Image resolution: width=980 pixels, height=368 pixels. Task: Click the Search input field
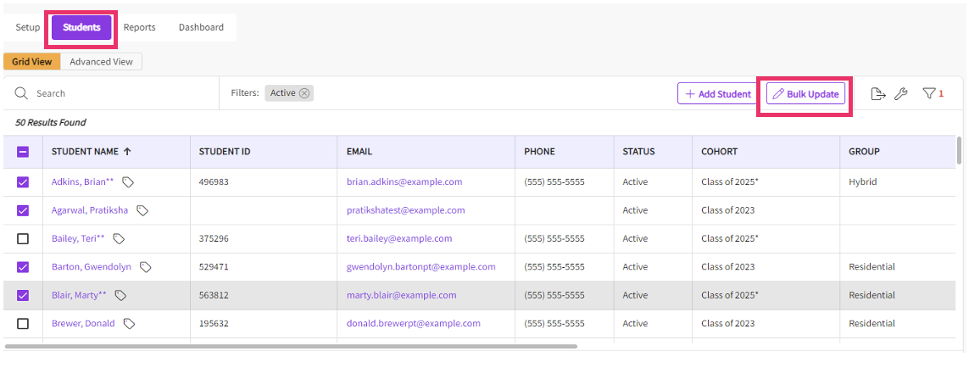coord(119,93)
